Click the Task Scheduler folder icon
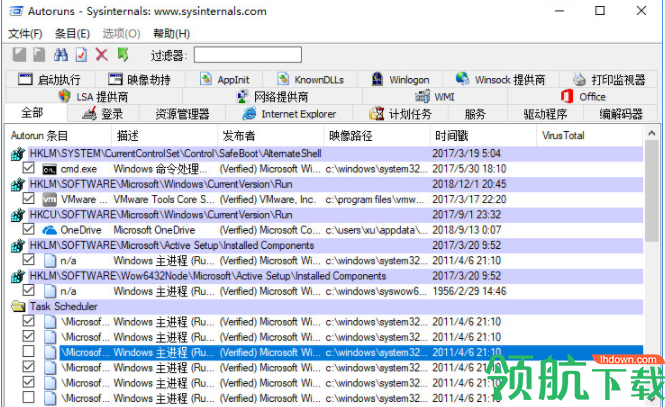The height and width of the screenshot is (407, 665). tap(18, 307)
